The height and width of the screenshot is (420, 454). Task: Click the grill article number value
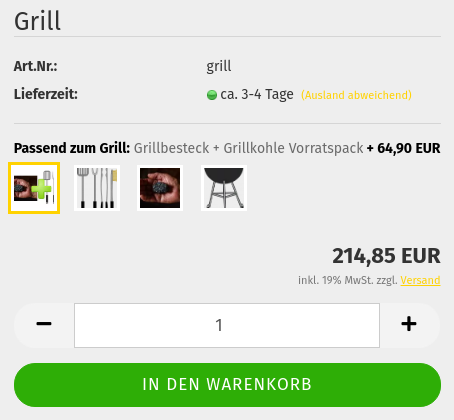pyautogui.click(x=219, y=66)
